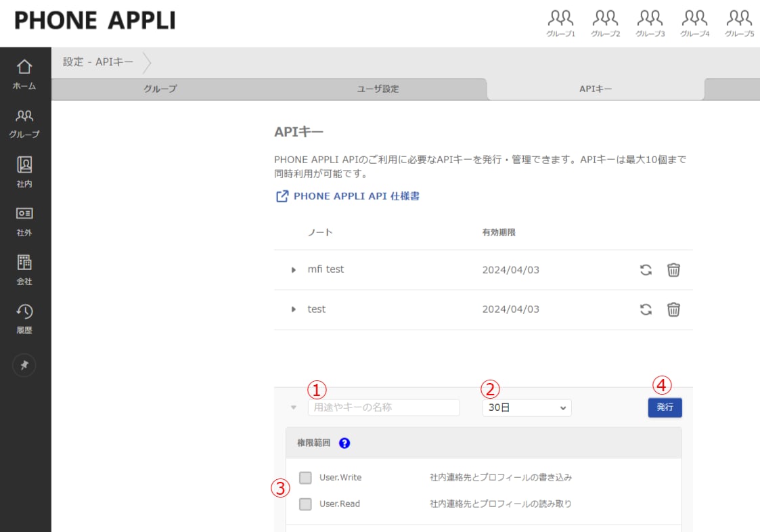This screenshot has height=532, width=760.
Task: Open the PHONE APPLI API 仕様書 link
Action: [348, 196]
